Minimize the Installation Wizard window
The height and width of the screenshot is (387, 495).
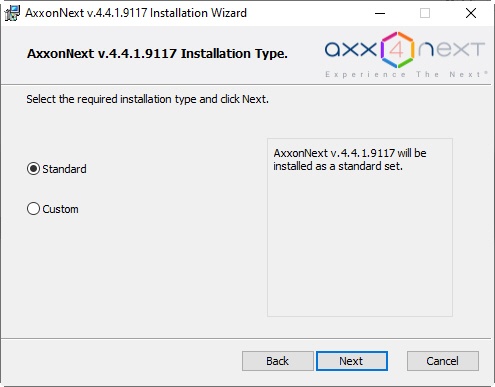pos(380,13)
